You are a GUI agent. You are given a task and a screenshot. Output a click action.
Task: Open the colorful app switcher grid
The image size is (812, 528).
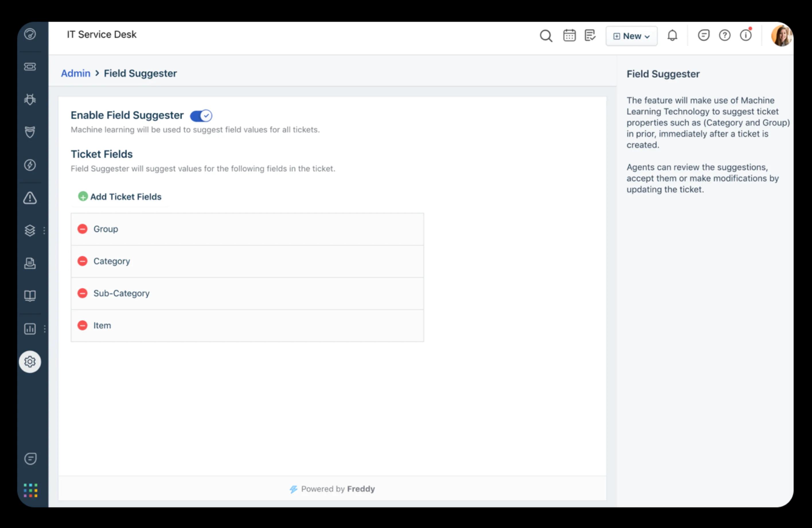click(x=31, y=490)
